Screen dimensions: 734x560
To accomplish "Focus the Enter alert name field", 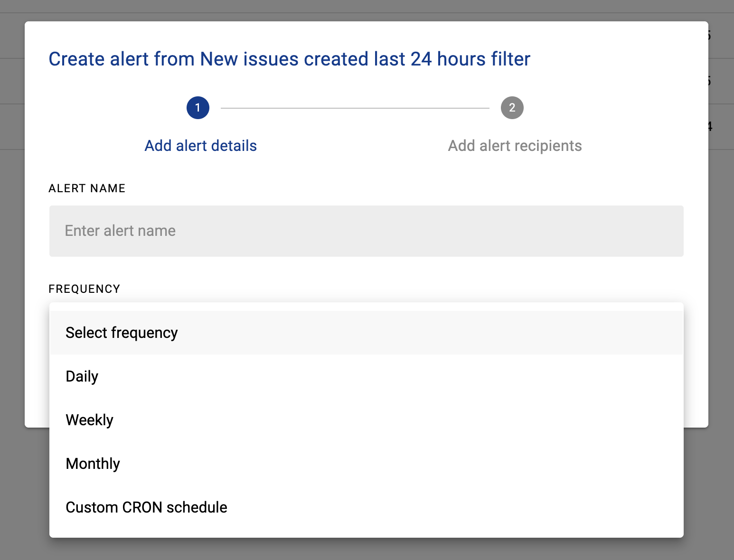I will 366,231.
